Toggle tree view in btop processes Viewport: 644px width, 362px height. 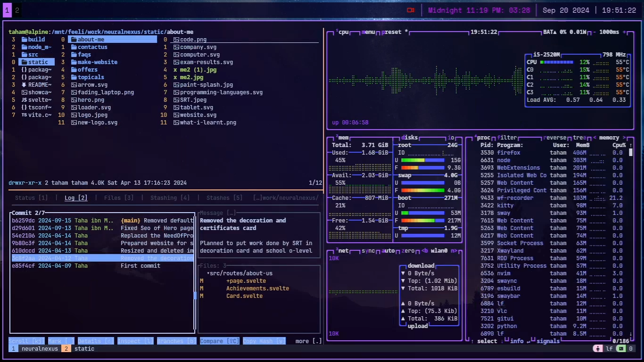tap(579, 138)
